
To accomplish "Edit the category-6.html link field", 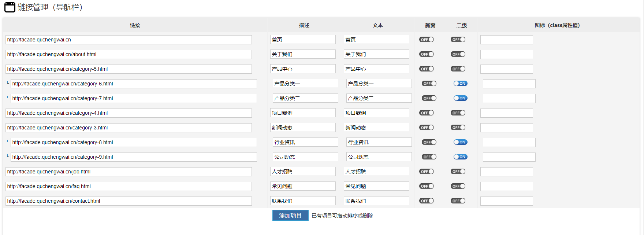I will point(134,84).
